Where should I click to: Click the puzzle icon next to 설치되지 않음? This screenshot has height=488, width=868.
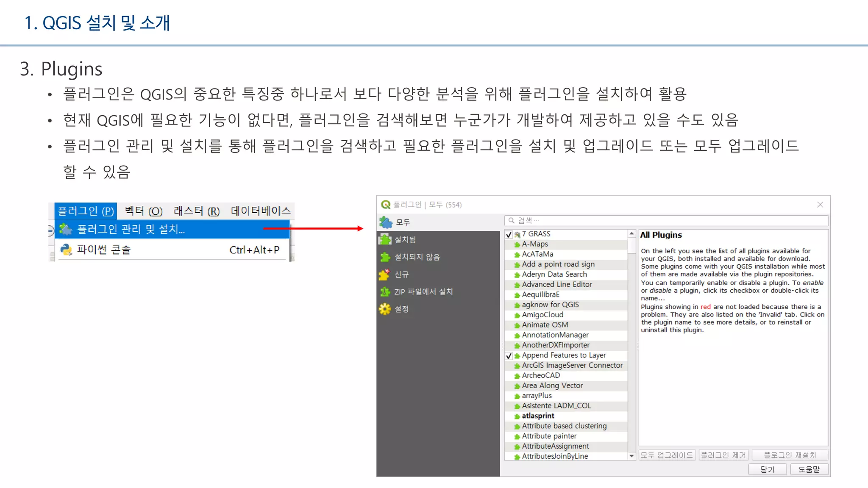[x=385, y=257]
